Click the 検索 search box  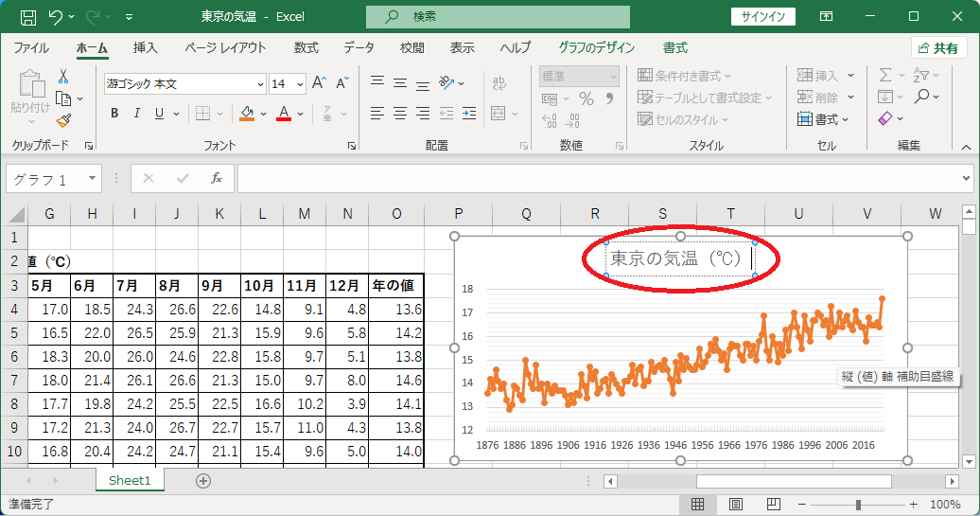click(499, 17)
